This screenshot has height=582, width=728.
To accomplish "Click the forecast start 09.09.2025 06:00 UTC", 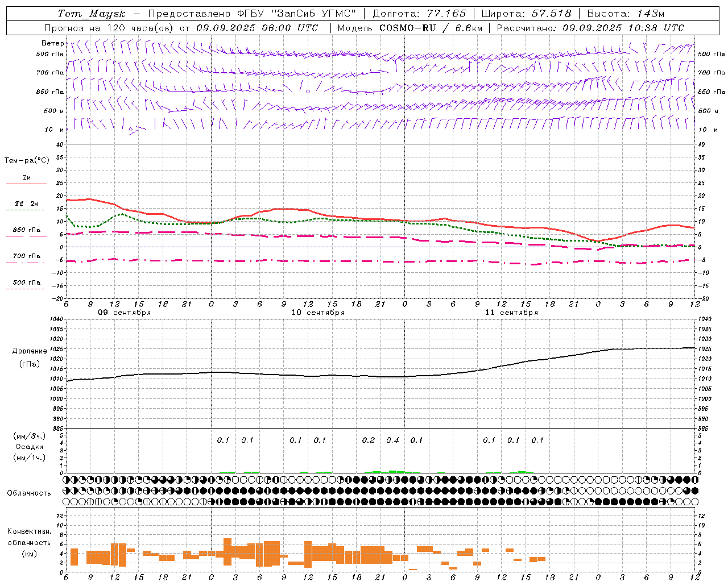I will tap(257, 28).
